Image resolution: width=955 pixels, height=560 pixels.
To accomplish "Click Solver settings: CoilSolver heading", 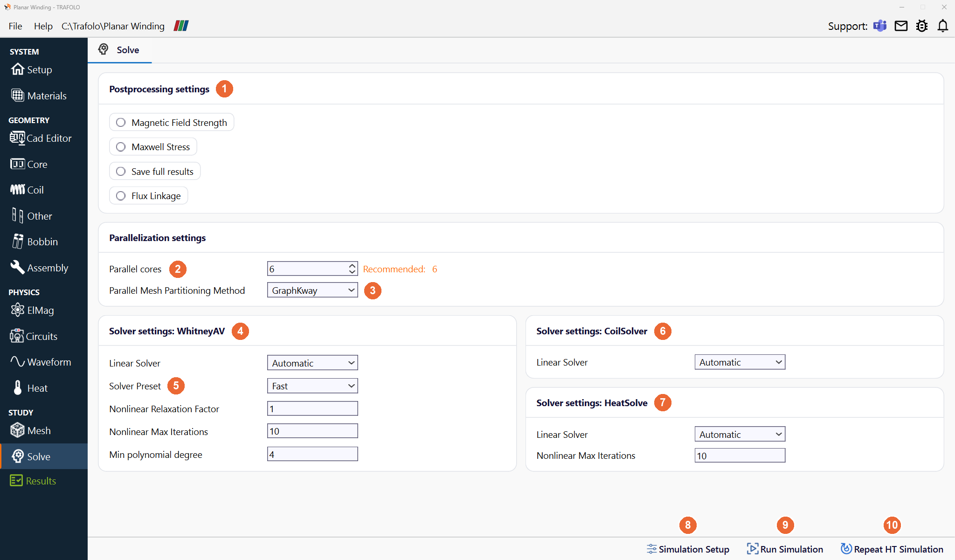I will click(591, 331).
